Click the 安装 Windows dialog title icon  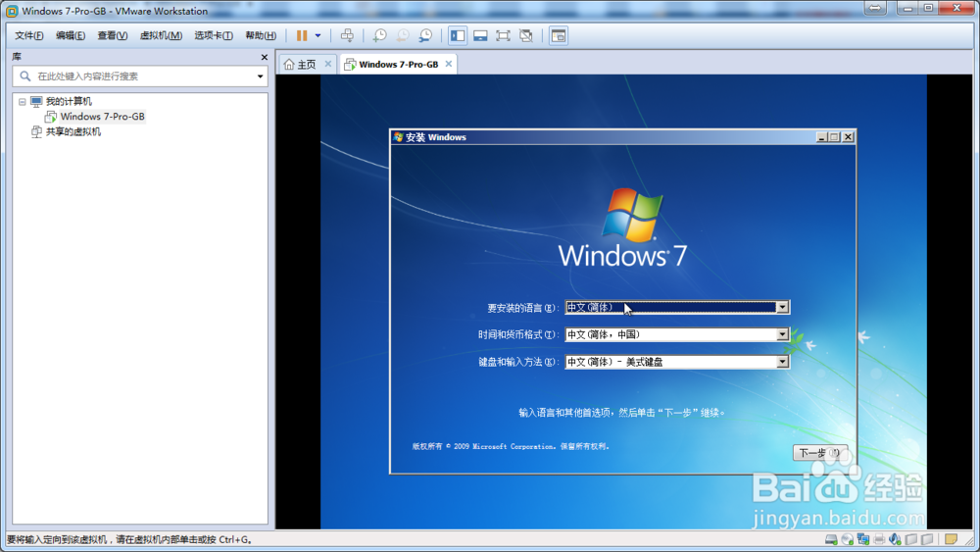point(398,137)
